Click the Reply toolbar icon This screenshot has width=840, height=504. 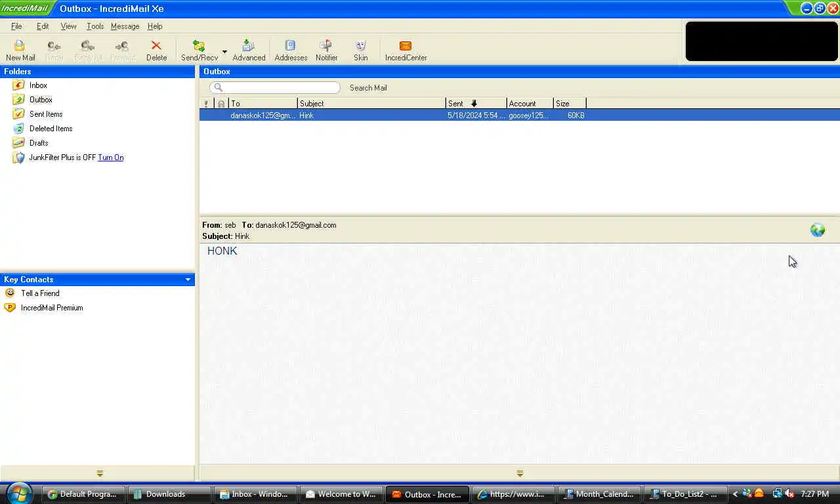pos(54,51)
